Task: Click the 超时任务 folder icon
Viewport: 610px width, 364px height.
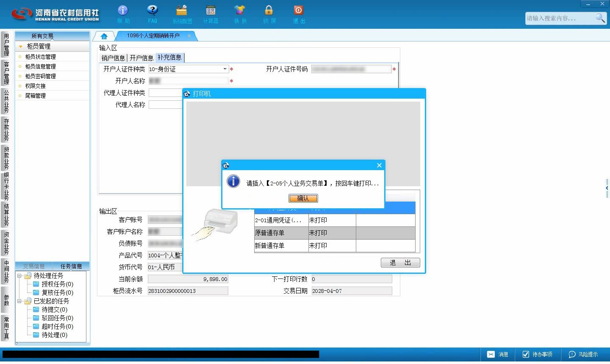Action: tap(36, 326)
